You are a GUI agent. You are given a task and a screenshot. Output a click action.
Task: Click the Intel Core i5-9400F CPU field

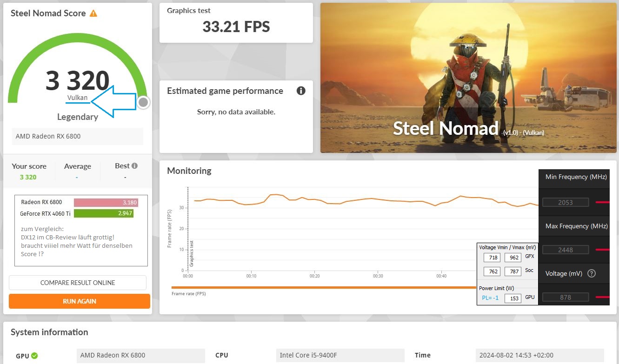[x=340, y=356]
